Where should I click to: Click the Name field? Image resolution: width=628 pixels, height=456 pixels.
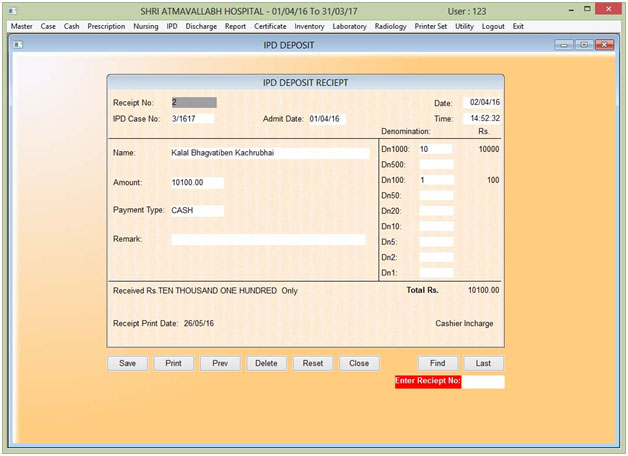(270, 154)
